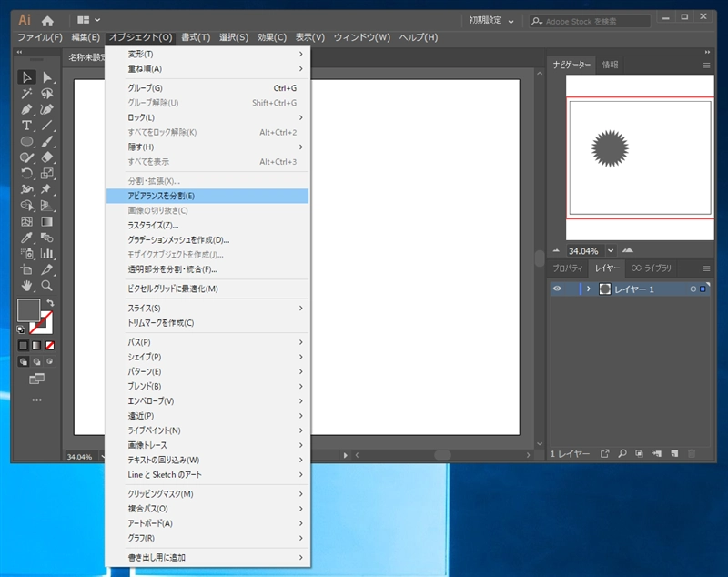The width and height of the screenshot is (728, 577).
Task: Set paint mode to Color
Action: 24,345
